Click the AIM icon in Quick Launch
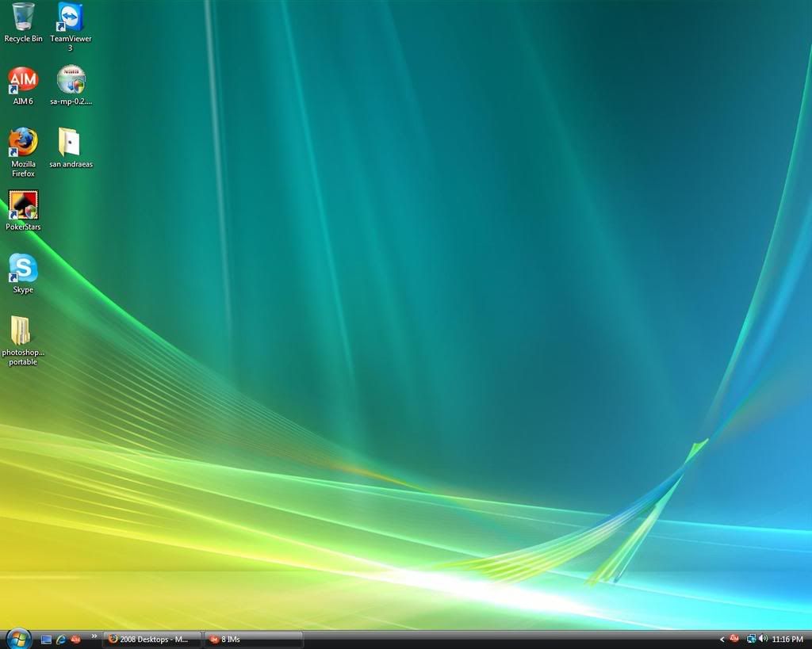Viewport: 812px width, 649px height. point(76,639)
